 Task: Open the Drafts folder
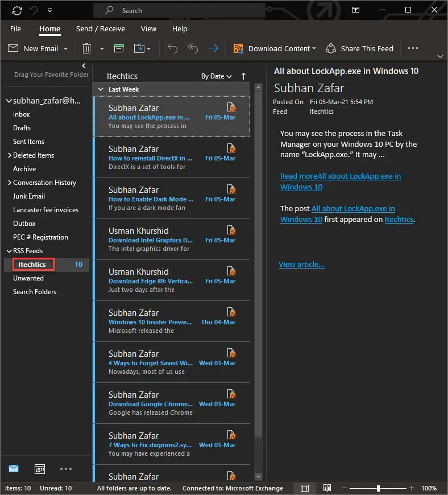(22, 128)
